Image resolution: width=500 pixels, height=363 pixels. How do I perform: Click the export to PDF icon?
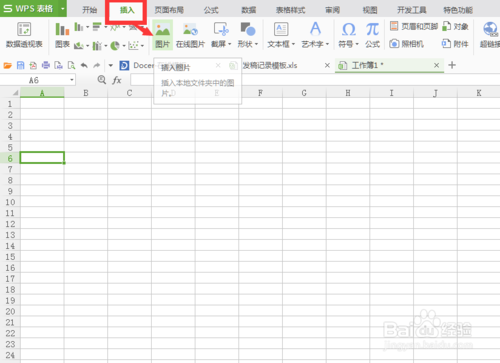[33, 65]
